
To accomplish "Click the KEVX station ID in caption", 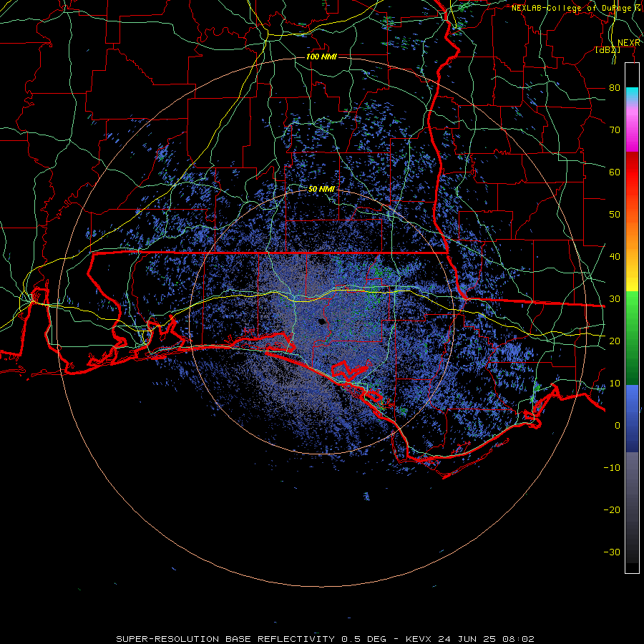I will [420, 639].
